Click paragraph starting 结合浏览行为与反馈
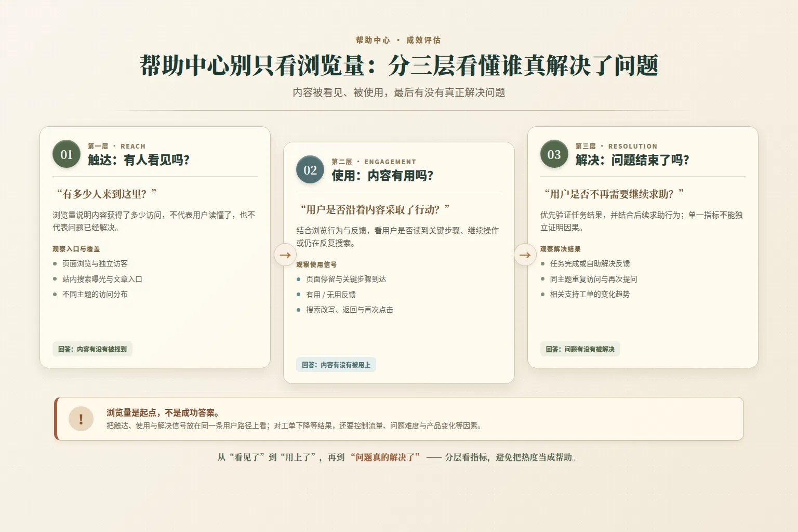798x532 pixels. point(397,237)
